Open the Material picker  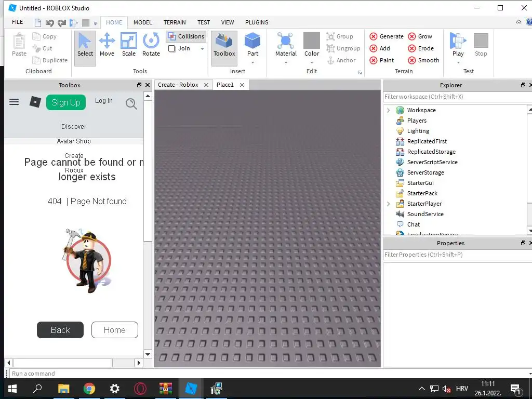click(286, 45)
